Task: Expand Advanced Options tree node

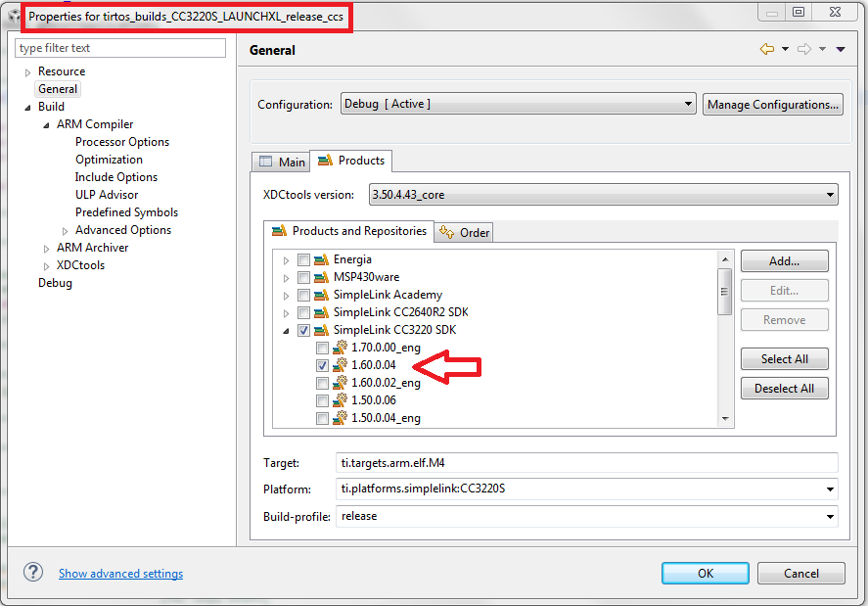Action: (x=65, y=231)
